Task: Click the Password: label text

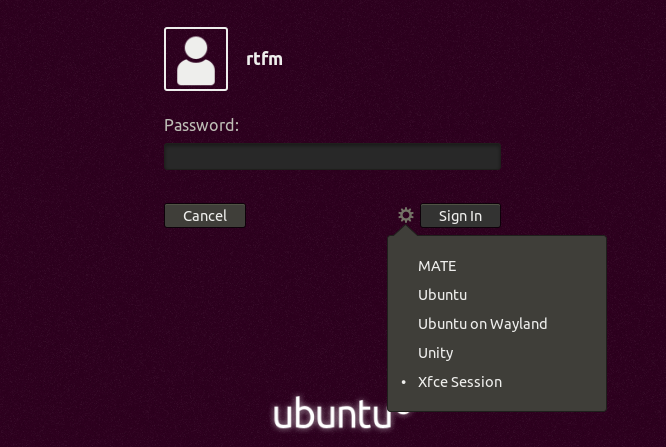Action: [x=201, y=126]
